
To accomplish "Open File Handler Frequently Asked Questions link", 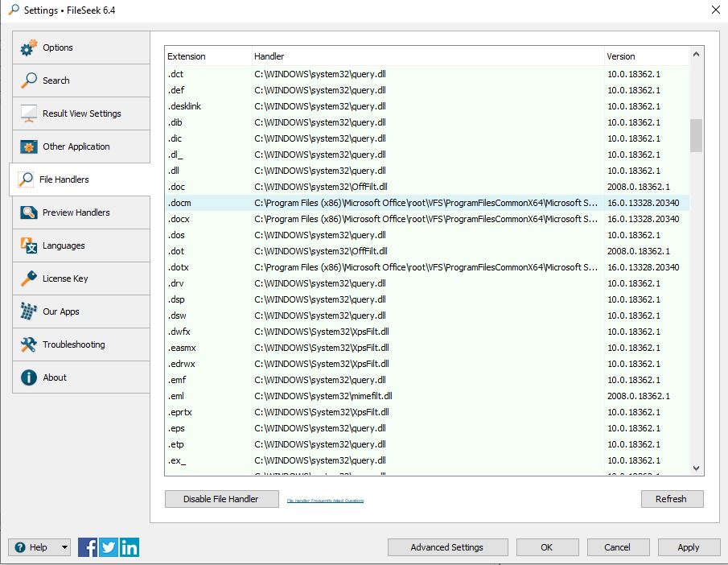I will [325, 501].
